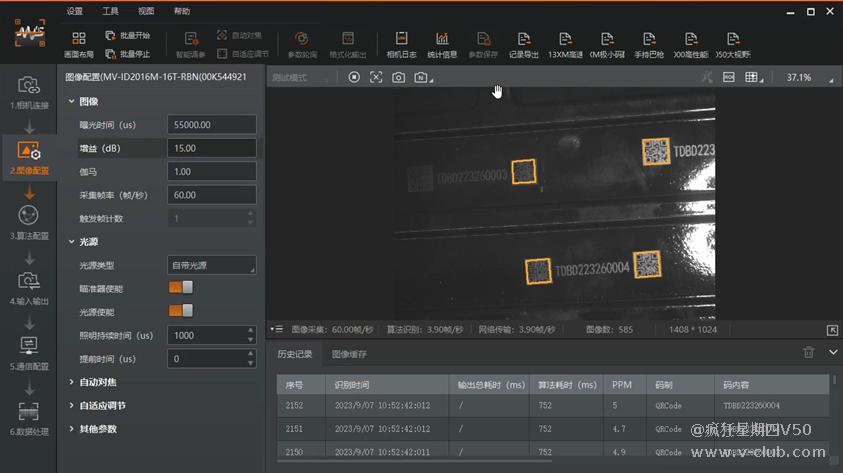Go to step 1 相机连接

(29, 92)
